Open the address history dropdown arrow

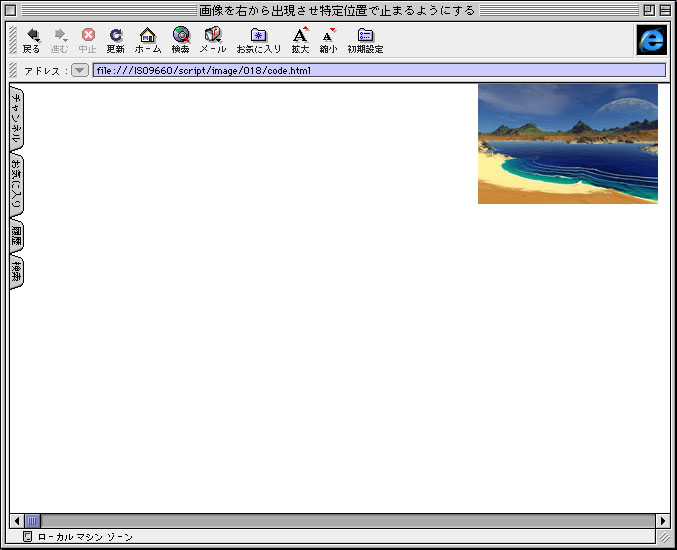80,70
